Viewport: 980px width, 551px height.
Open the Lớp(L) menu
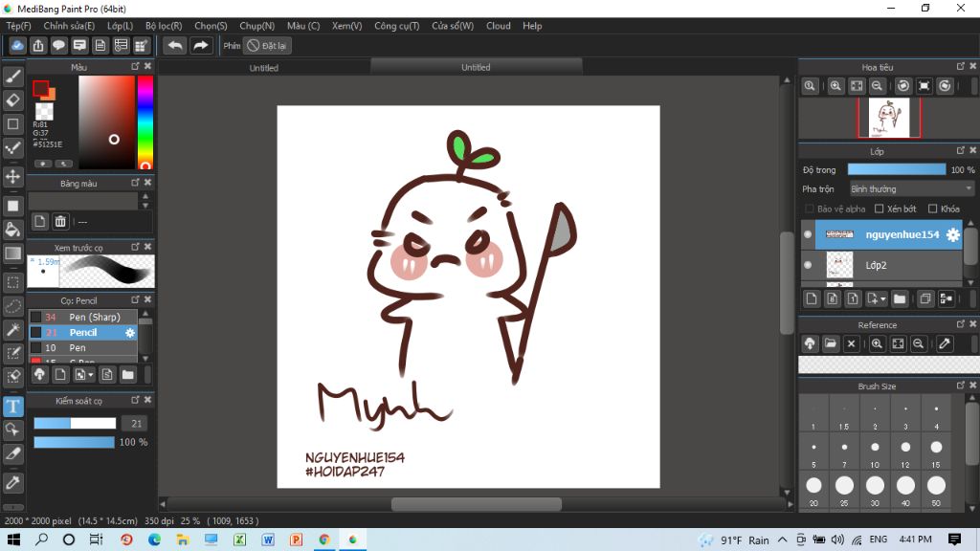(120, 26)
